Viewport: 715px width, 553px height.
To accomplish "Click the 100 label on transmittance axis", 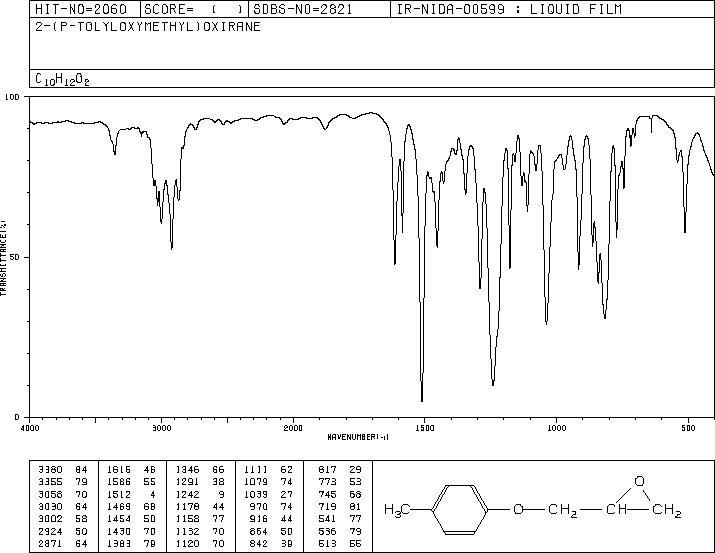I will [13, 97].
